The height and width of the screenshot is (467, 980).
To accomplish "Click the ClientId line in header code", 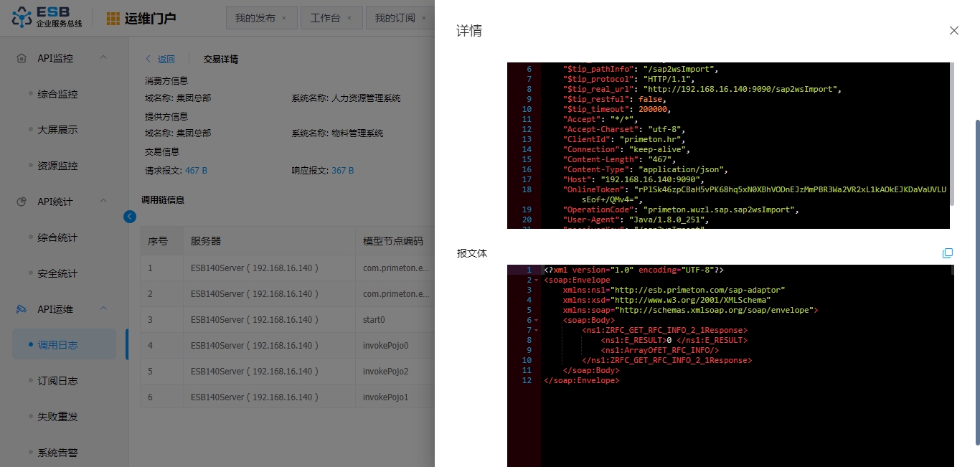I will pos(624,139).
